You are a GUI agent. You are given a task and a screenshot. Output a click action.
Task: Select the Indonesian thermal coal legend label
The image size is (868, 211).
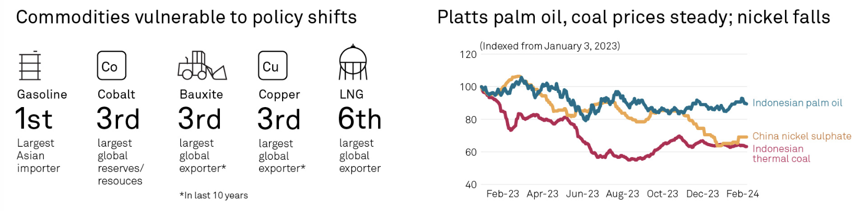[x=781, y=154]
